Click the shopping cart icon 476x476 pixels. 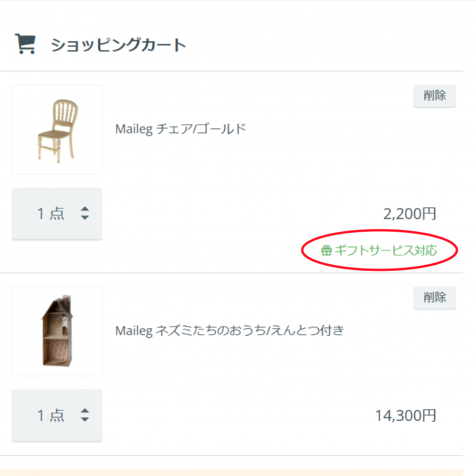[25, 44]
